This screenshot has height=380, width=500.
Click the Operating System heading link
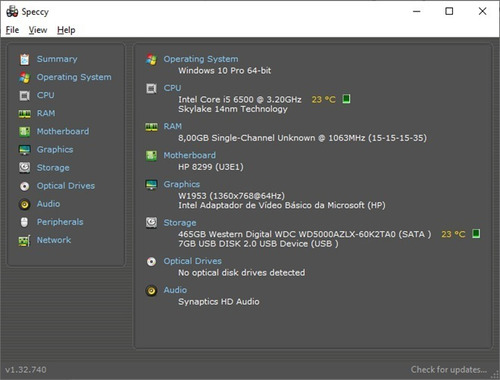coord(201,59)
